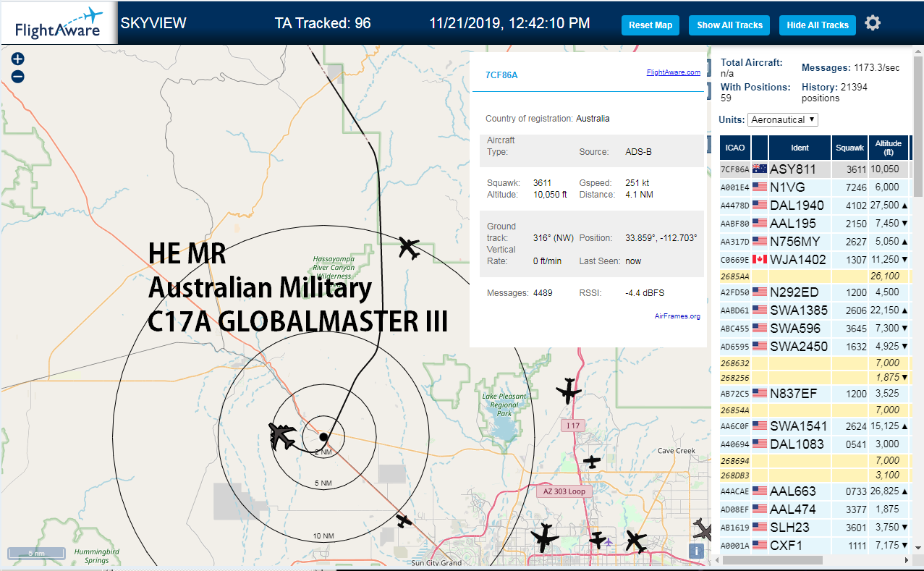Select the 2685AA ICAO row

(x=814, y=276)
